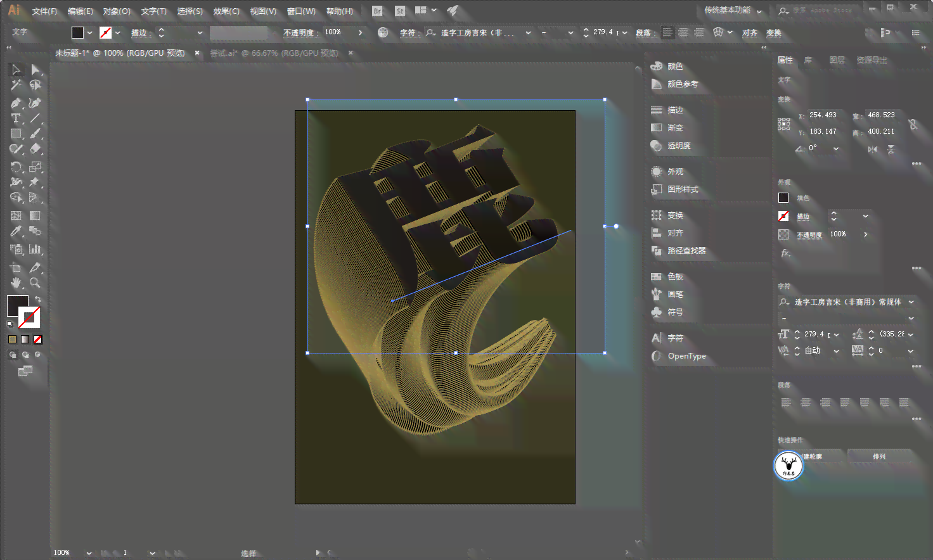The height and width of the screenshot is (560, 933).
Task: Align left in top control bar
Action: pyautogui.click(x=667, y=32)
